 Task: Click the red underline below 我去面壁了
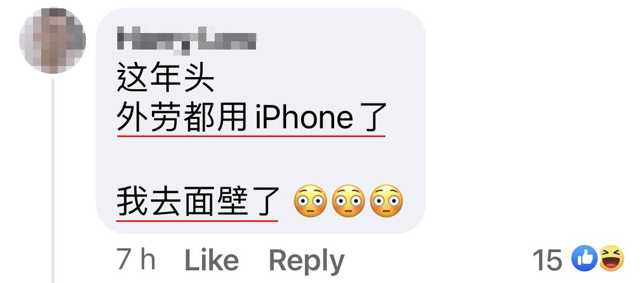(x=197, y=221)
